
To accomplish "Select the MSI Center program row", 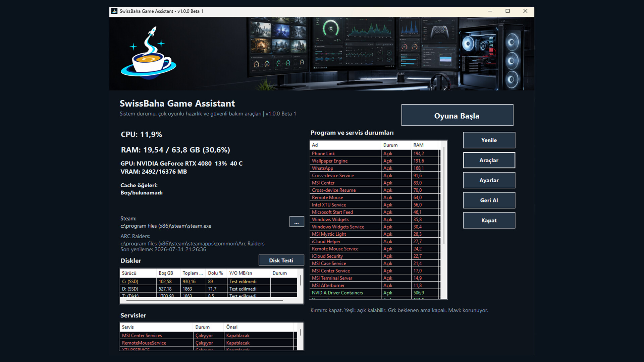I will click(375, 183).
